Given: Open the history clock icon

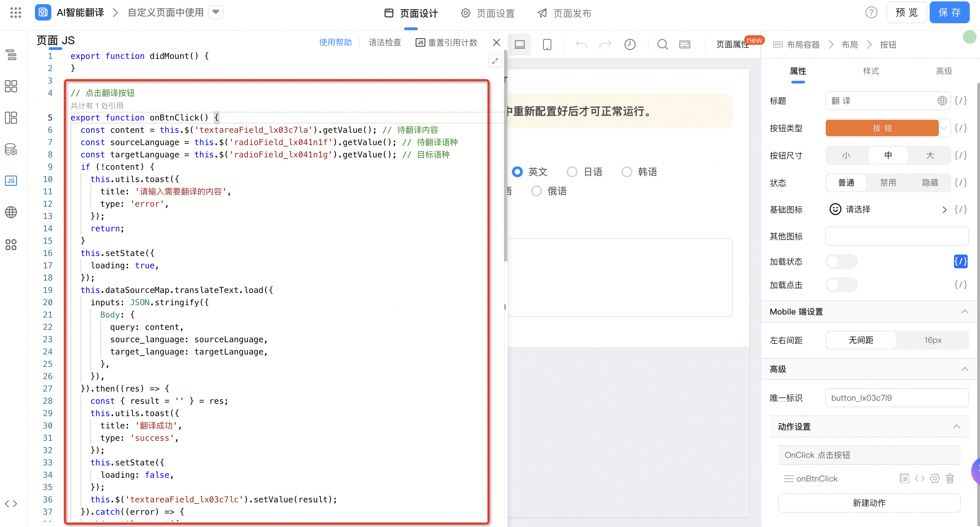Looking at the screenshot, I should pyautogui.click(x=630, y=44).
